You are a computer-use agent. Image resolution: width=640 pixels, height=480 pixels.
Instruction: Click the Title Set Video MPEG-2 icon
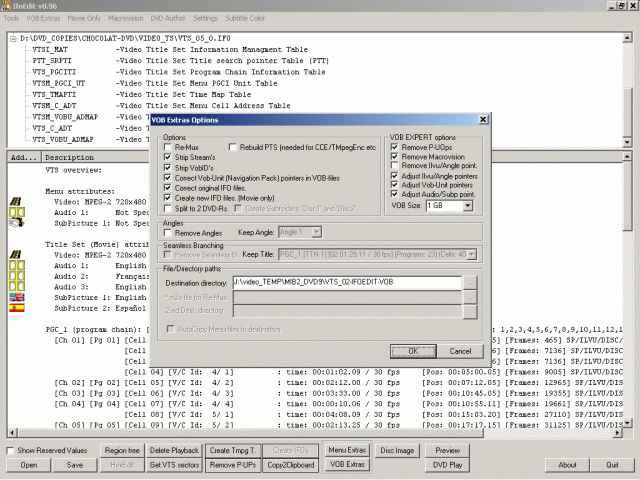(16, 254)
